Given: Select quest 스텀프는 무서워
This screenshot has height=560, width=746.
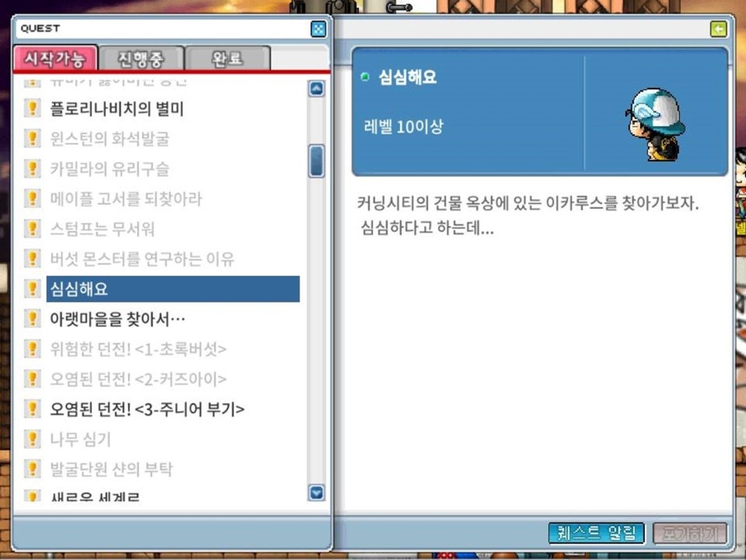Looking at the screenshot, I should click(102, 229).
